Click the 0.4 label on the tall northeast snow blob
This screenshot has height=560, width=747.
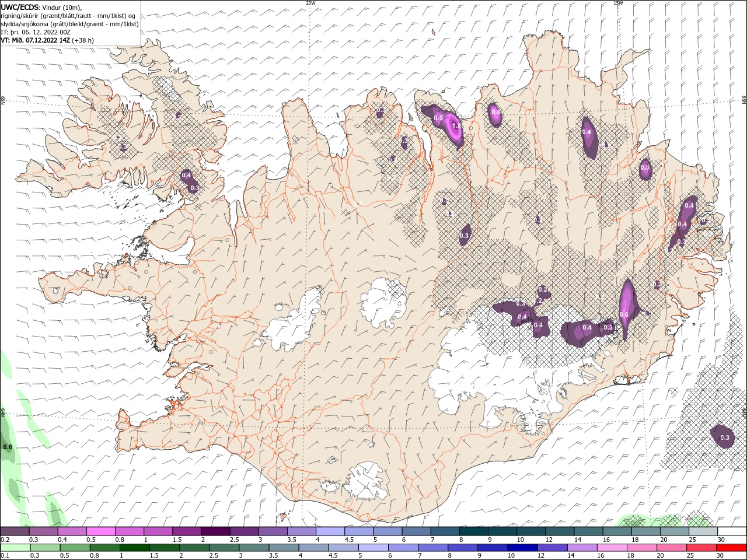coord(587,132)
